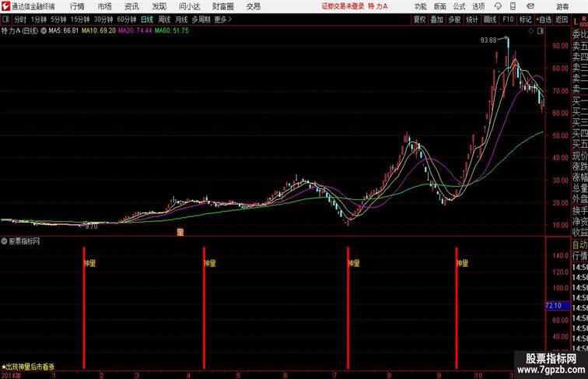Switch to the 30分钟 period tab
The image size is (588, 379).
pos(103,19)
